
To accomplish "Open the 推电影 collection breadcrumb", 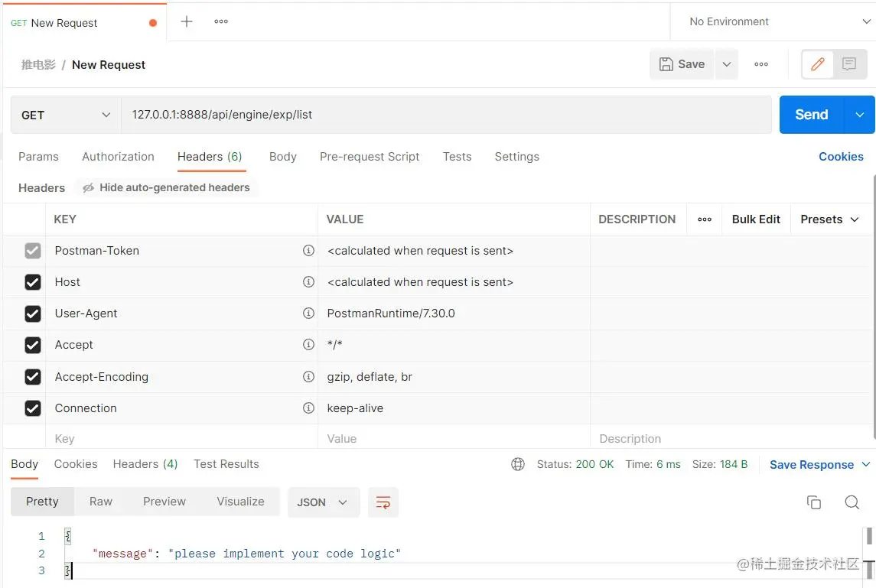I will 38,65.
